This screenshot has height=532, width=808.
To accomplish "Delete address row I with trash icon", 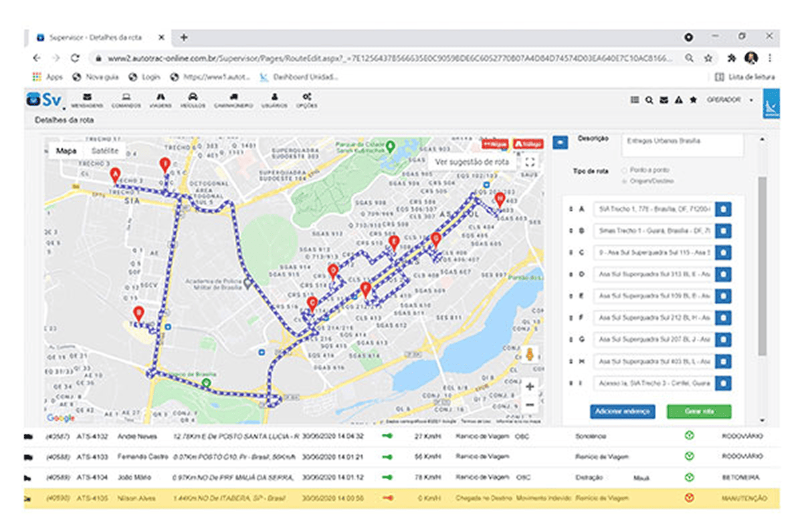I will [x=723, y=383].
